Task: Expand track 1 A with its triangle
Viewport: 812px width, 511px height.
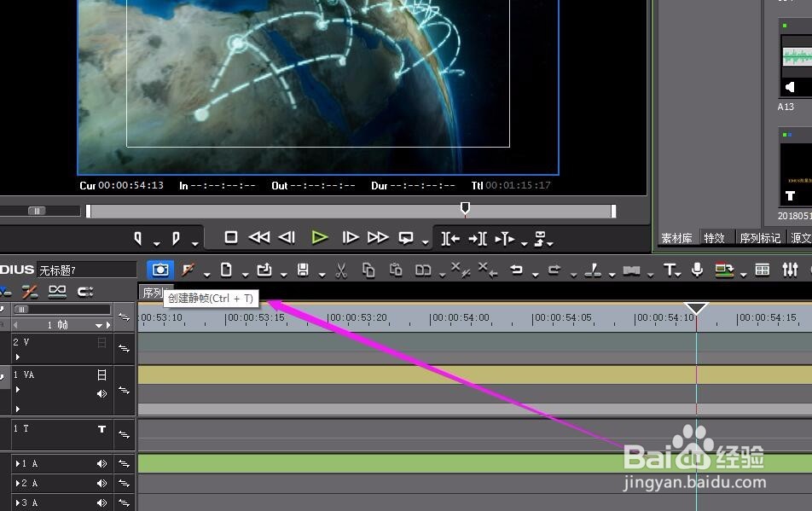Action: point(18,464)
